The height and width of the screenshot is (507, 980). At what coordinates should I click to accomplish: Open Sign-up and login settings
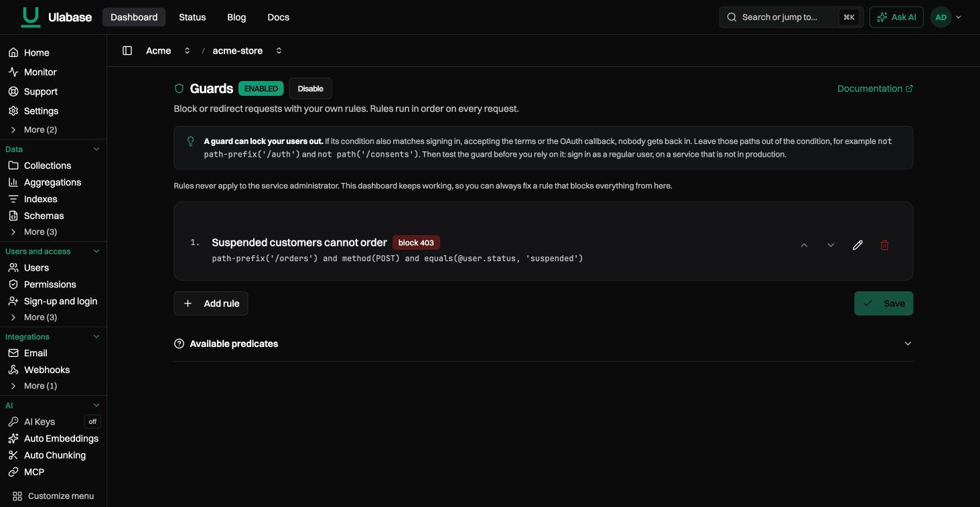click(x=54, y=301)
